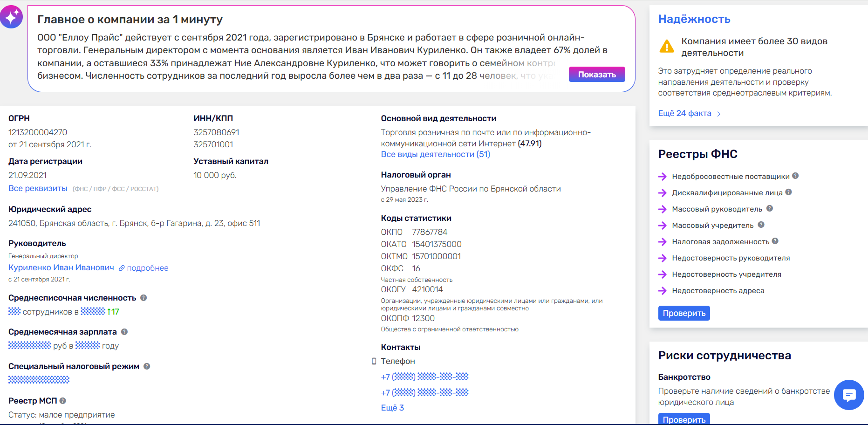The height and width of the screenshot is (425, 868).
Task: Click Недостоверность учредителя registry item
Action: pos(727,274)
